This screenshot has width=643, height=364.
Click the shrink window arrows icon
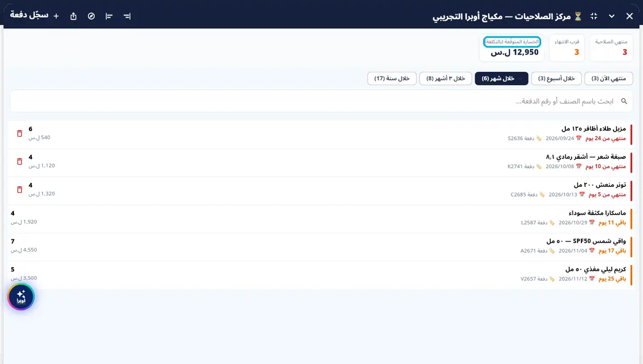[593, 16]
